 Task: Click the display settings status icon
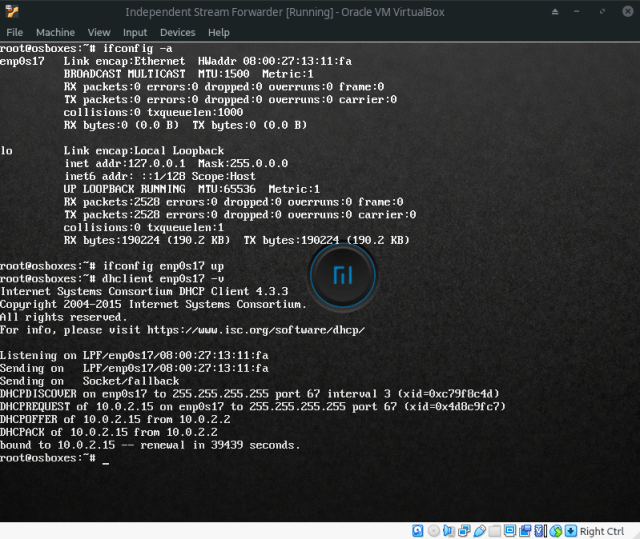(509, 531)
